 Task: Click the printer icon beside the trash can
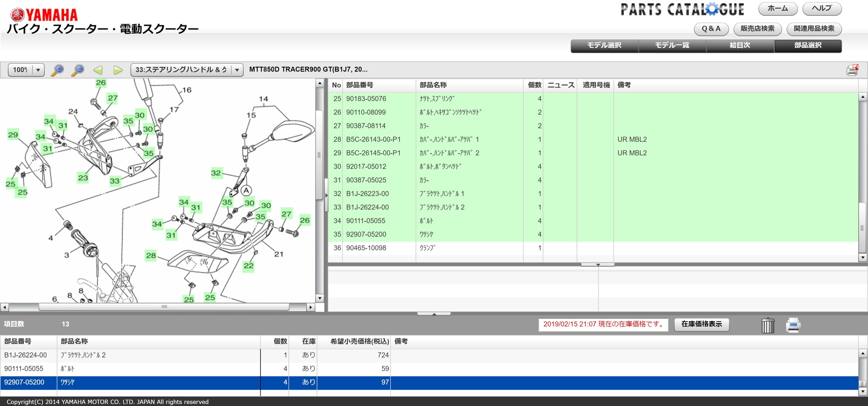[793, 325]
